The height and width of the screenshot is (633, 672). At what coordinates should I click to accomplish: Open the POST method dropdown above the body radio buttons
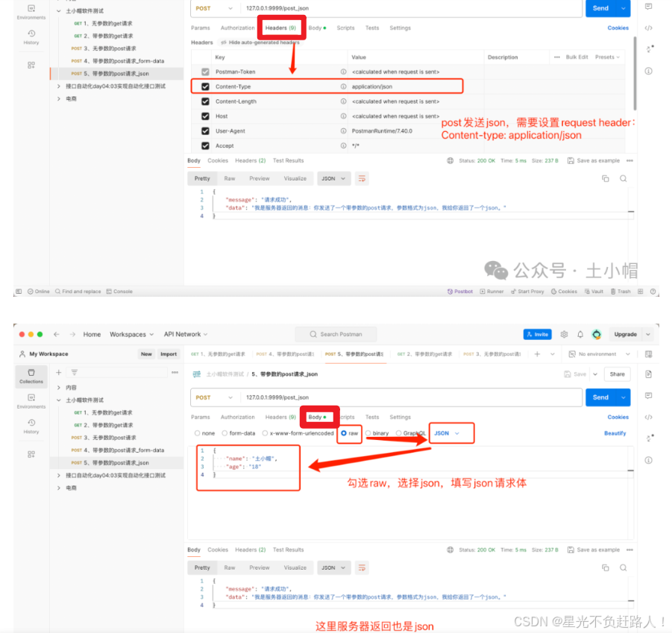(x=214, y=397)
